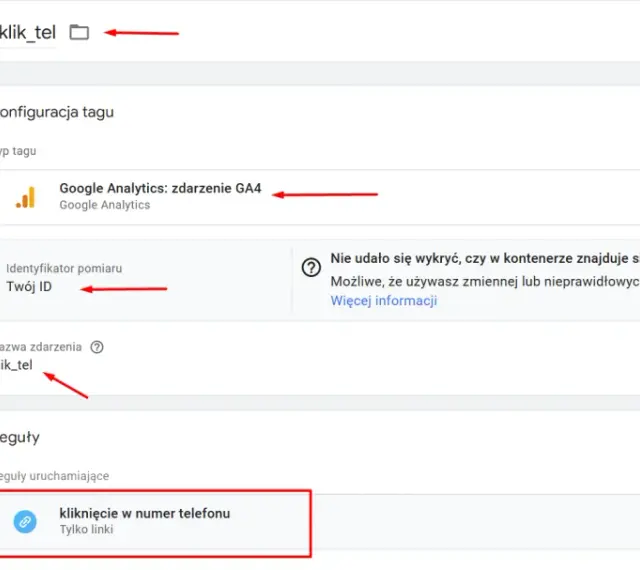Click the Nie udało się wykryć warning text

point(485,258)
